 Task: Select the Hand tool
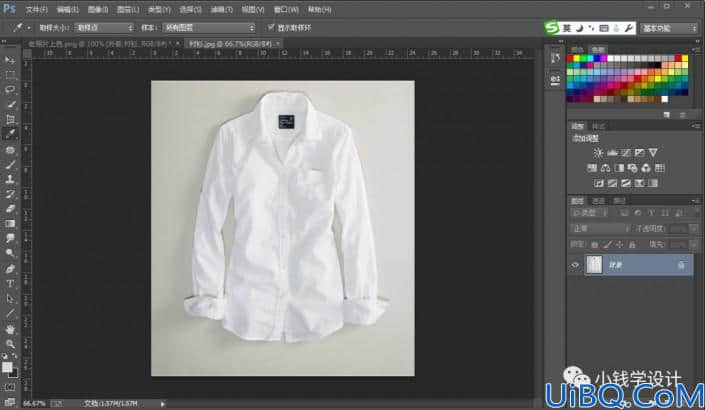click(10, 330)
